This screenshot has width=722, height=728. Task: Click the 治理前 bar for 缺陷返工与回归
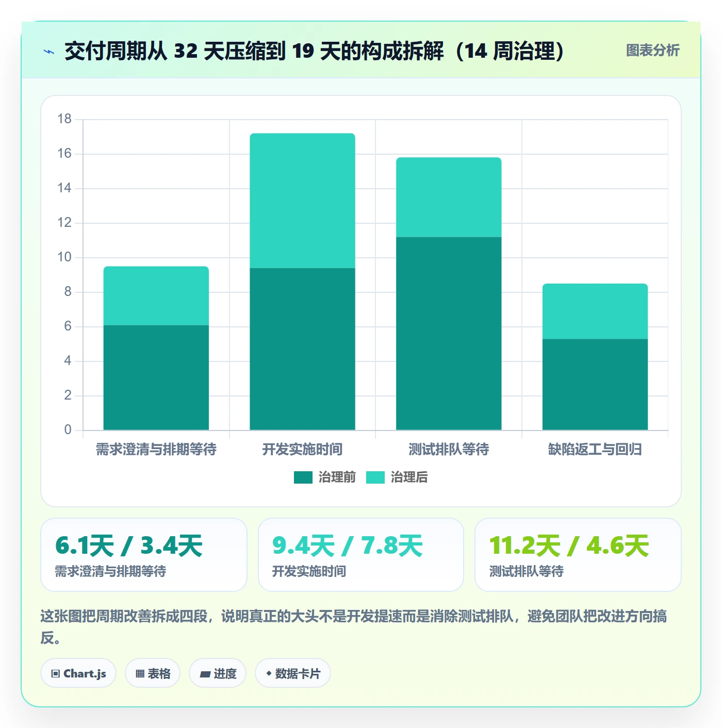click(595, 384)
